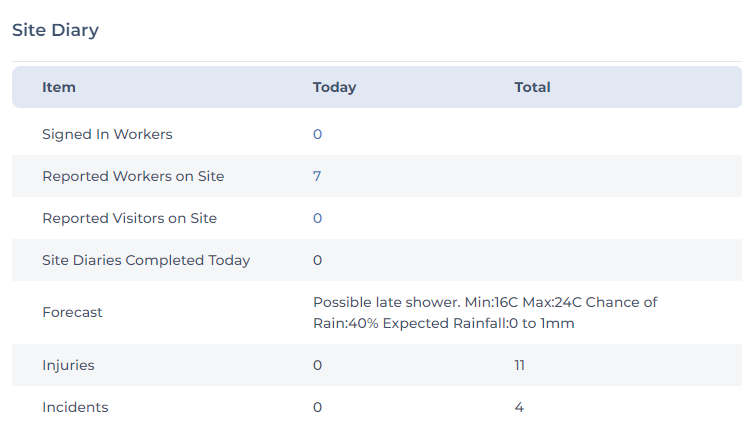This screenshot has height=440, width=742.
Task: Click Site Diaries Completed Today label
Action: point(146,260)
